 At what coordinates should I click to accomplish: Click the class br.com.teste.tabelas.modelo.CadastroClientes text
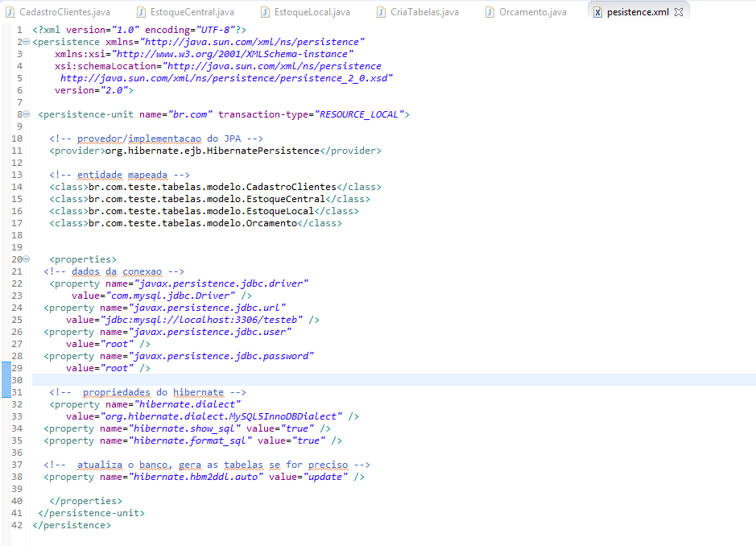213,187
